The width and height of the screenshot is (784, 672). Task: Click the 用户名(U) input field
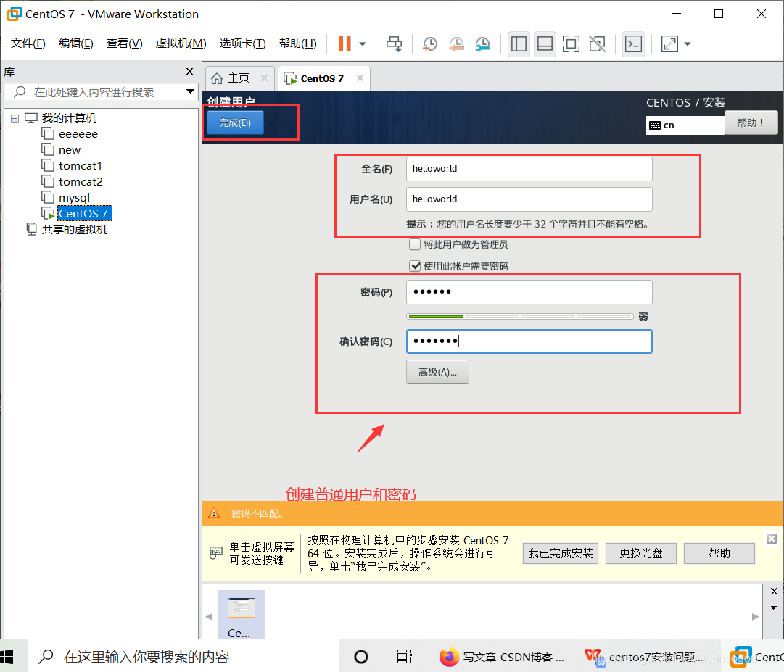529,199
